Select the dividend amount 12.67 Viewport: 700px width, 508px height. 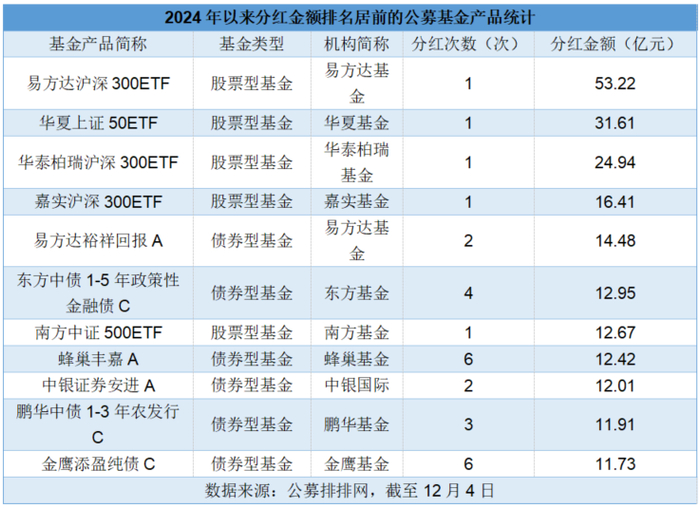(x=615, y=333)
